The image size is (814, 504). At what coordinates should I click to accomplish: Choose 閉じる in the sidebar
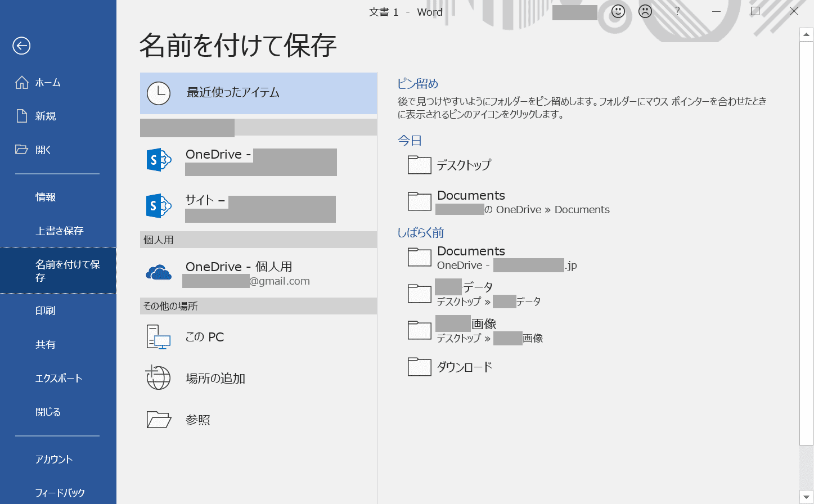[x=58, y=412]
